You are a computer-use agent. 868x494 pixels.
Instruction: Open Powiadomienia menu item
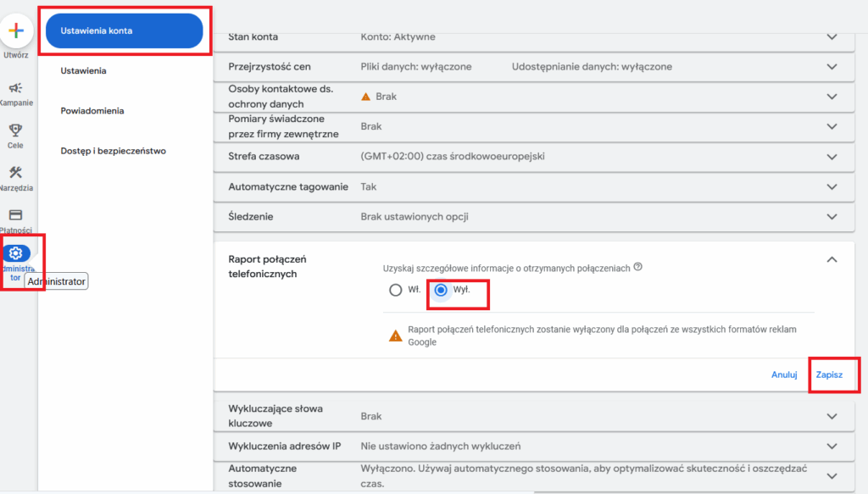pyautogui.click(x=92, y=111)
